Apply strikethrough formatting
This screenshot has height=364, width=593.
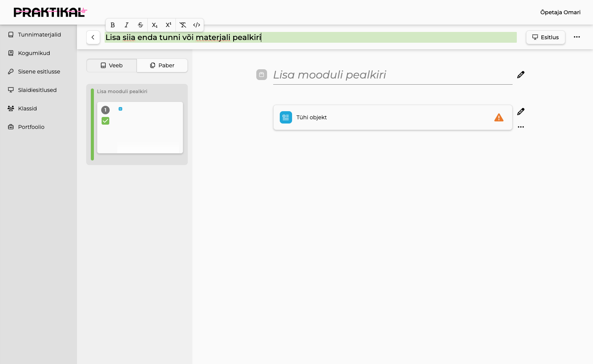tap(140, 25)
